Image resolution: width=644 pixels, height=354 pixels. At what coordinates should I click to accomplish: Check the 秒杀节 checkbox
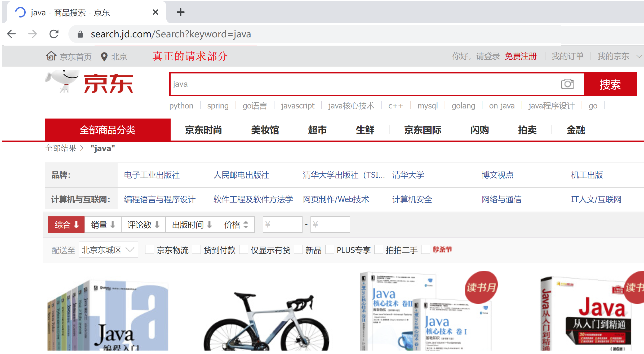click(425, 250)
